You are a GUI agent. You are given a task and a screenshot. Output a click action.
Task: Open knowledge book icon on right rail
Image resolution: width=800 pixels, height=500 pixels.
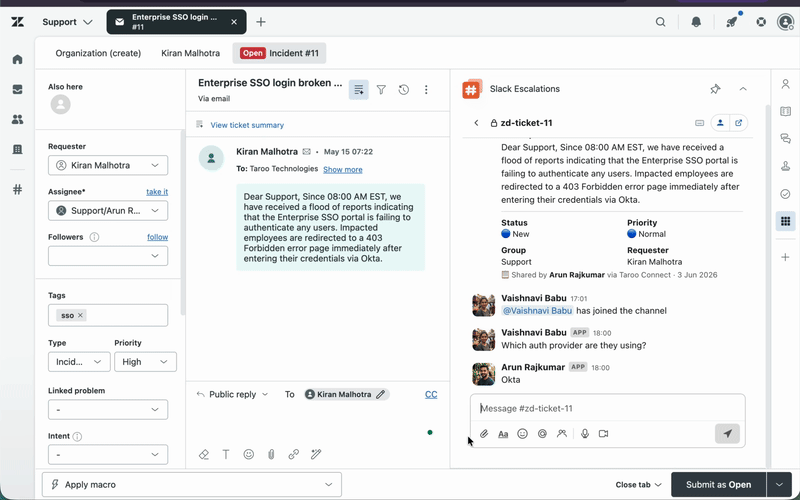785,111
